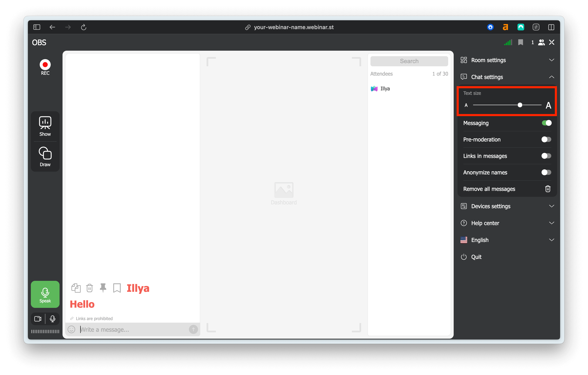Allow links in messages
Viewport: 588px width, 375px height.
(x=546, y=156)
